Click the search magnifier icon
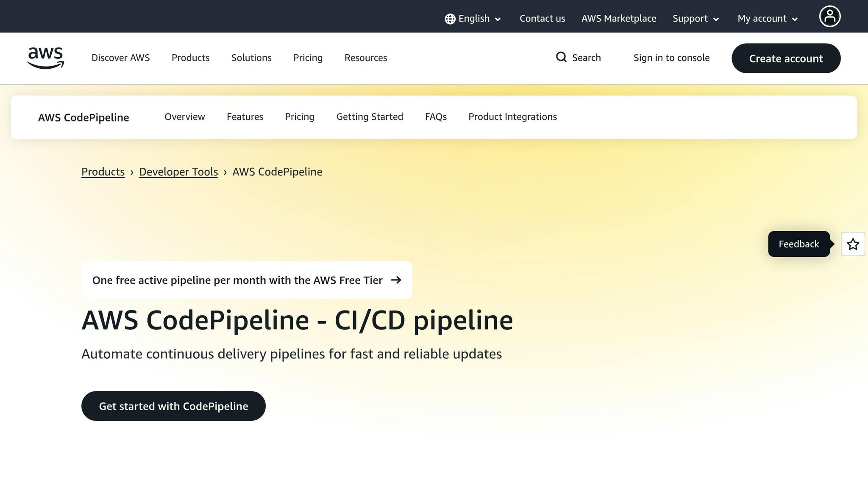The width and height of the screenshot is (868, 488). [x=561, y=57]
